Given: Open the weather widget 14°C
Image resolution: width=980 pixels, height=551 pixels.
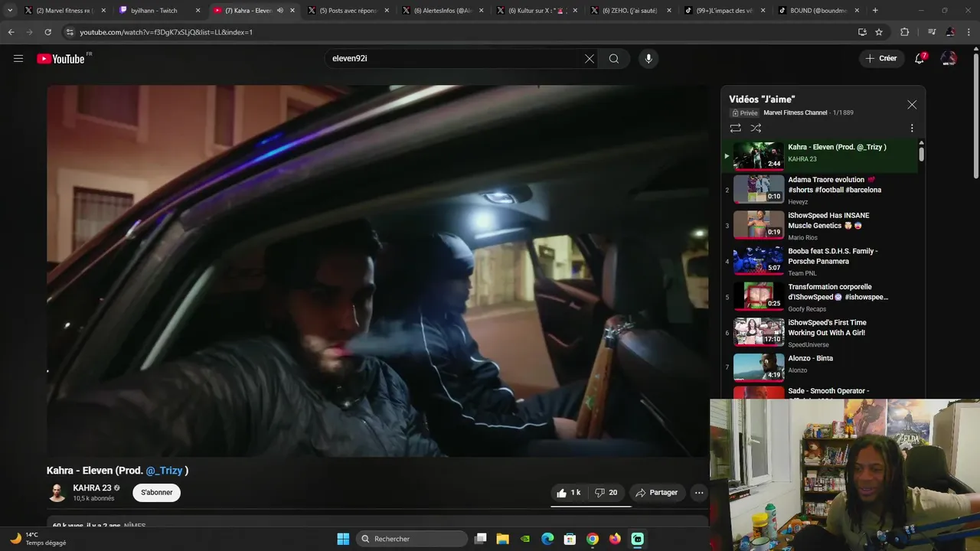Looking at the screenshot, I should click(38, 539).
